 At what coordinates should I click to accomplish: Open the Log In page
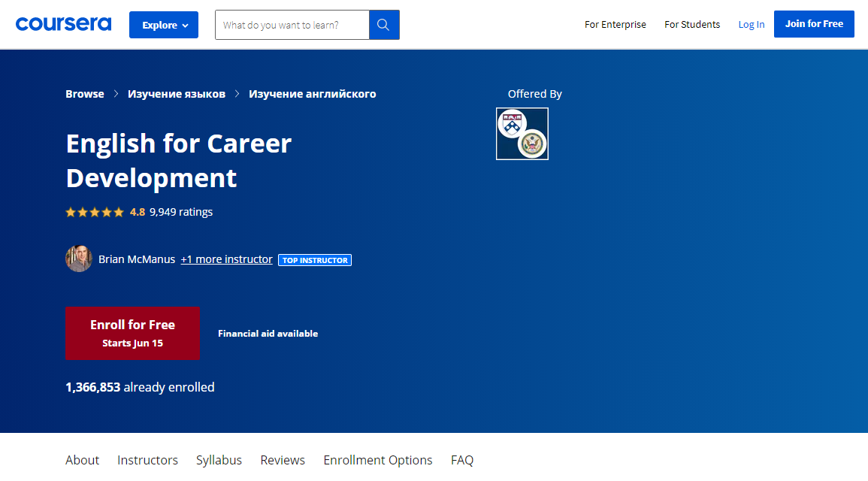(751, 24)
